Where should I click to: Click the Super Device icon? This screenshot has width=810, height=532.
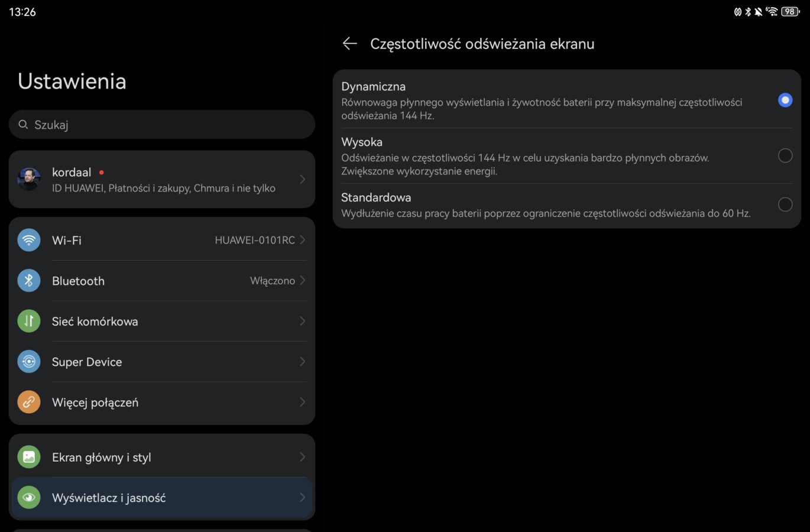click(29, 361)
